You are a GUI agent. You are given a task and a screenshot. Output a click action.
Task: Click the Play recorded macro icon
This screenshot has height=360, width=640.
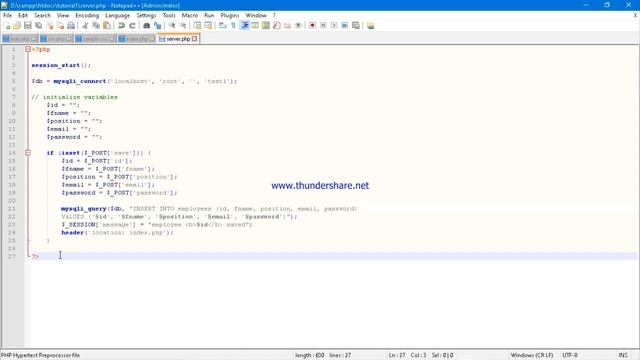click(x=334, y=26)
